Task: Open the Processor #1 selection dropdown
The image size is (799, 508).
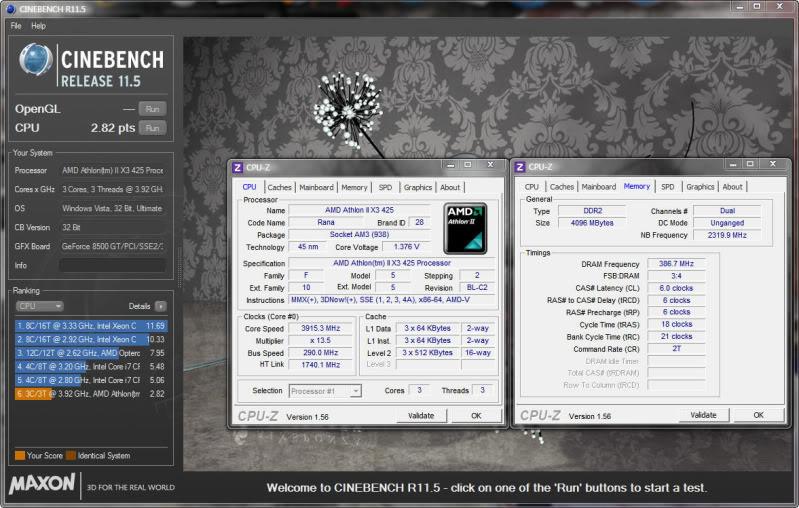Action: click(325, 391)
